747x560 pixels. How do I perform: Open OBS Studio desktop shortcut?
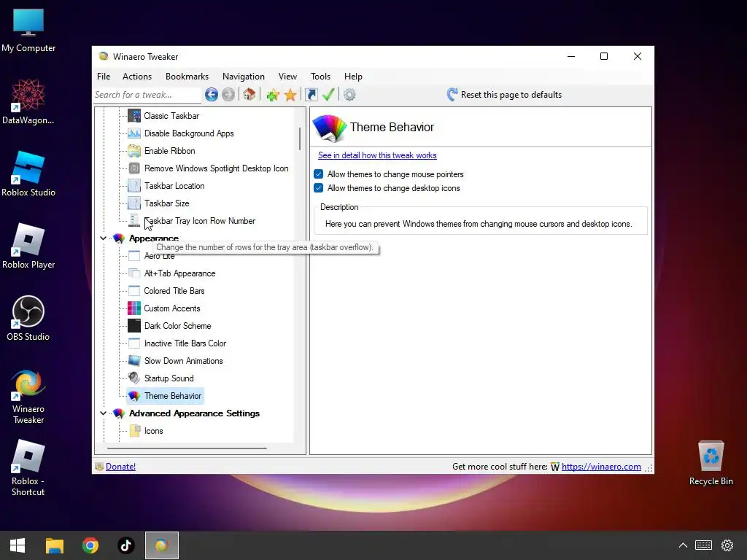pyautogui.click(x=28, y=318)
